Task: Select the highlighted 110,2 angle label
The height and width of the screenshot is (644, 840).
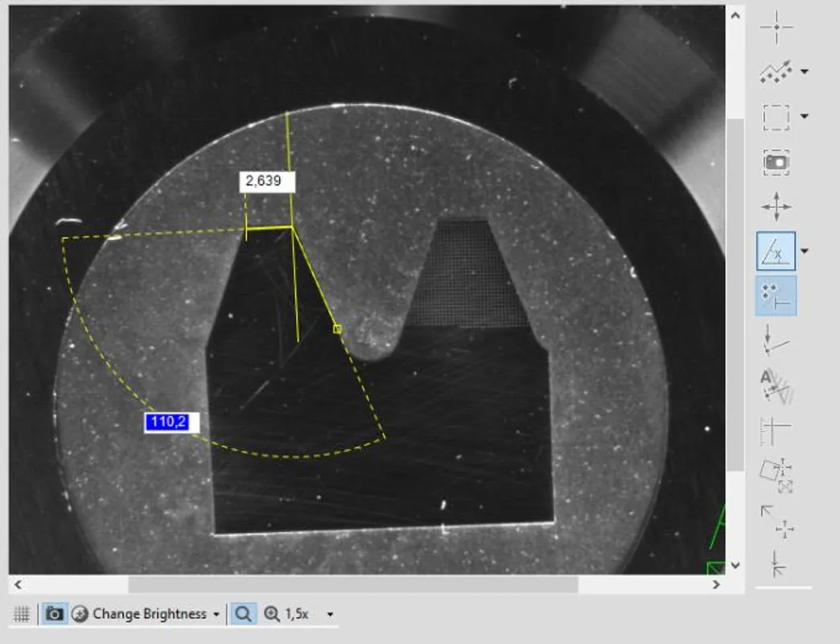Action: click(171, 423)
